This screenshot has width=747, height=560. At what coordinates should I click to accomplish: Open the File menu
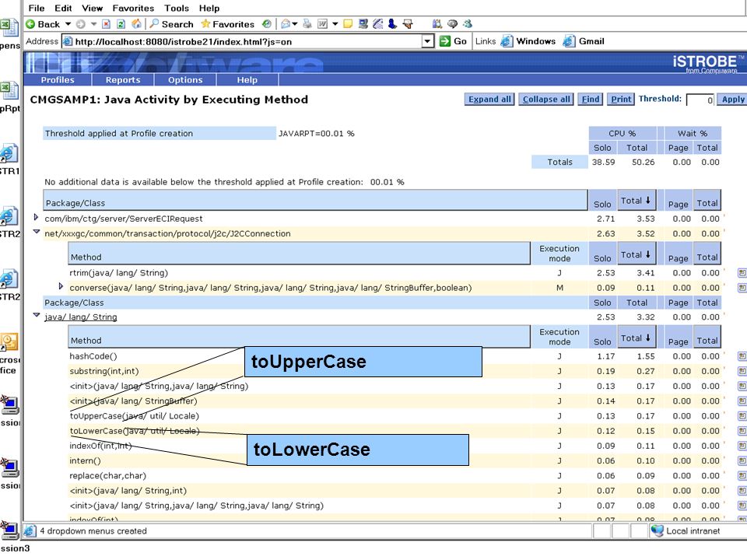[37, 8]
